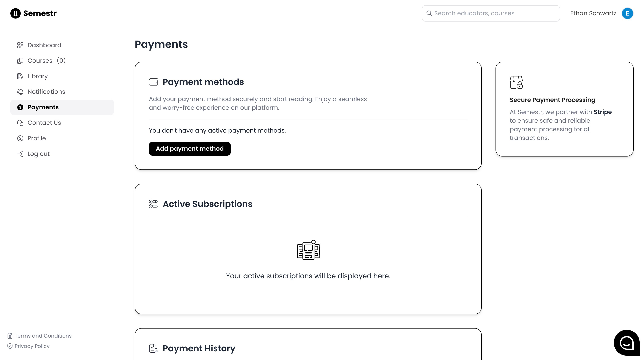Focus the Search educators, courses field
Screen dimensions: 644x360
[x=491, y=13]
